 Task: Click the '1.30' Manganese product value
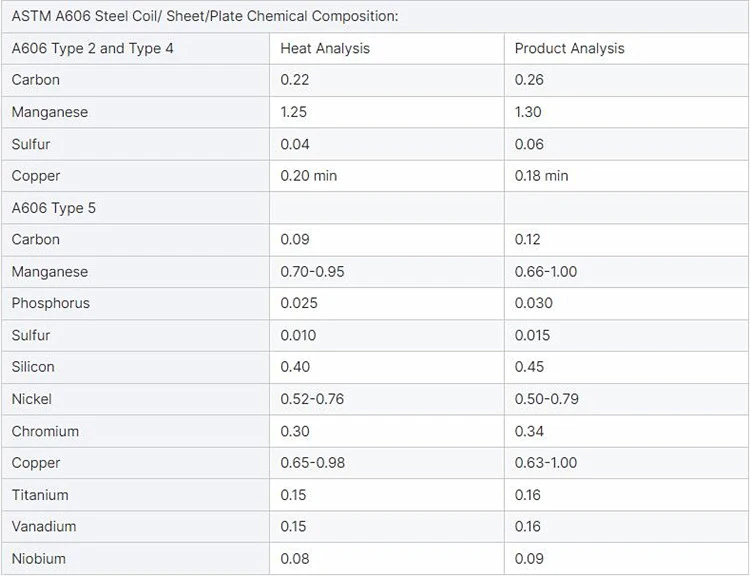point(528,112)
